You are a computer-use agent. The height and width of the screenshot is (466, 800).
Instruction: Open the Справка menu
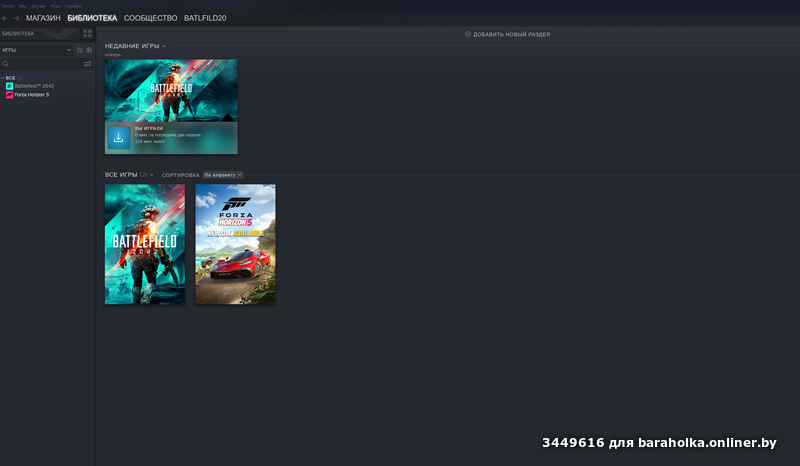click(73, 6)
